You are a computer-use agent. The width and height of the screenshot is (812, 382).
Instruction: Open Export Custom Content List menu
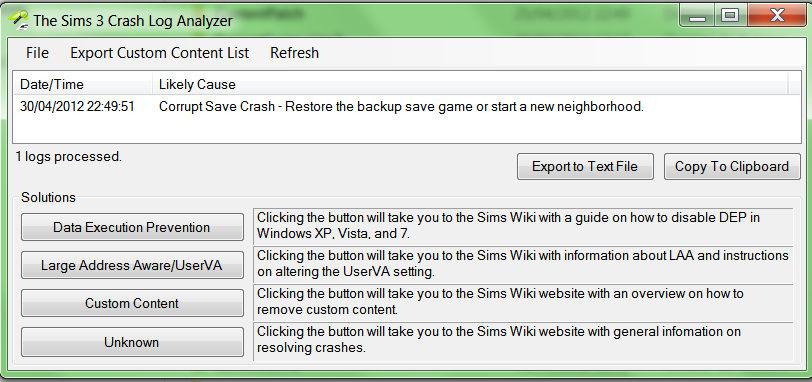(160, 53)
